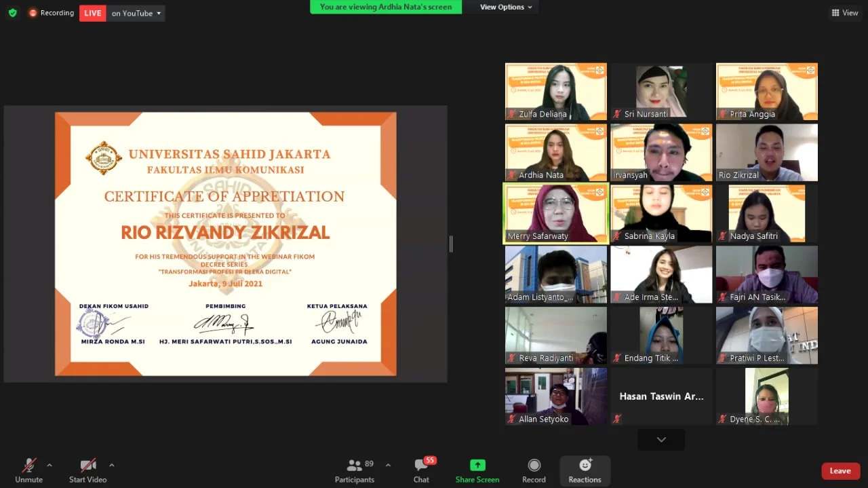The height and width of the screenshot is (488, 868).
Task: Click 'You are viewing Ardhia Nata's screen' banner
Action: [386, 7]
